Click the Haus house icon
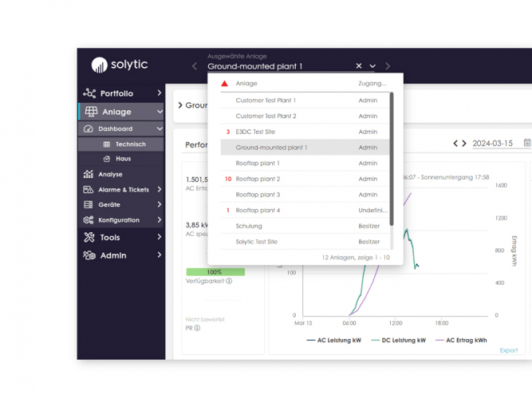The width and height of the screenshot is (532, 399). (107, 159)
